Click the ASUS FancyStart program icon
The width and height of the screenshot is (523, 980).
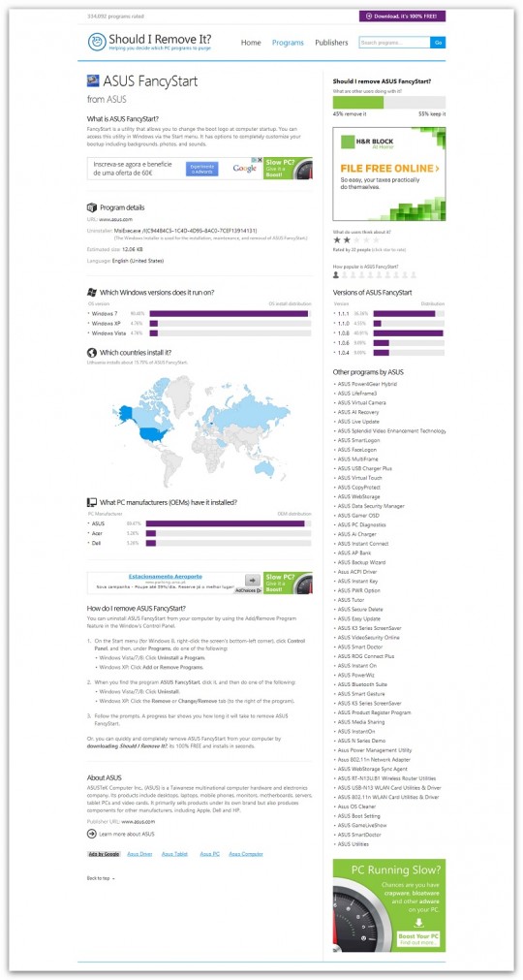tap(92, 80)
